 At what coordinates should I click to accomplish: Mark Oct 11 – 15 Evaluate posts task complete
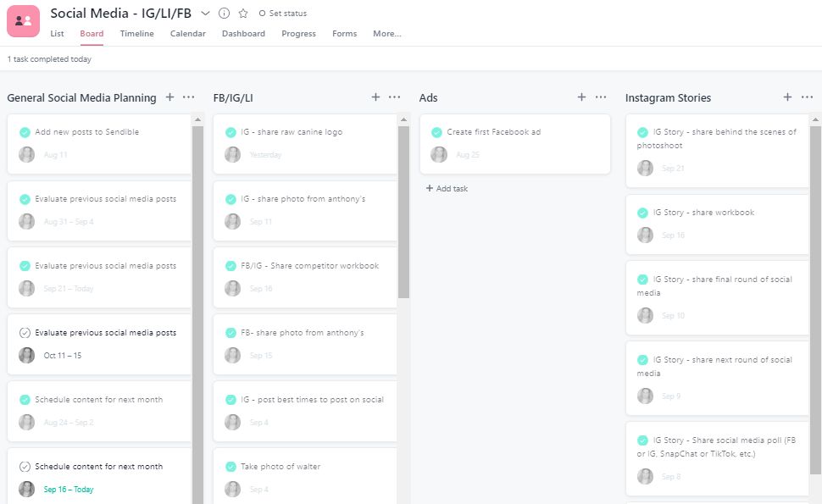point(25,333)
